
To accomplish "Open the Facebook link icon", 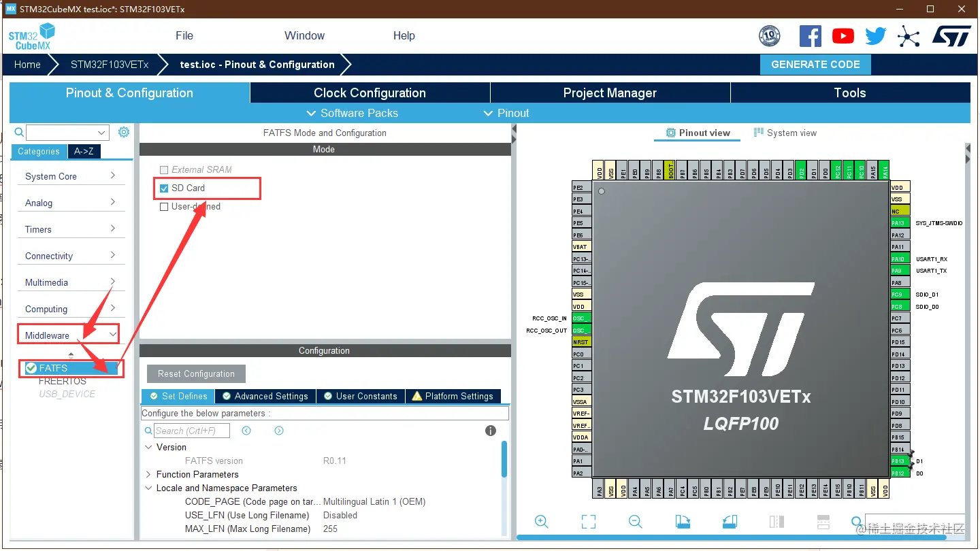I will click(810, 36).
